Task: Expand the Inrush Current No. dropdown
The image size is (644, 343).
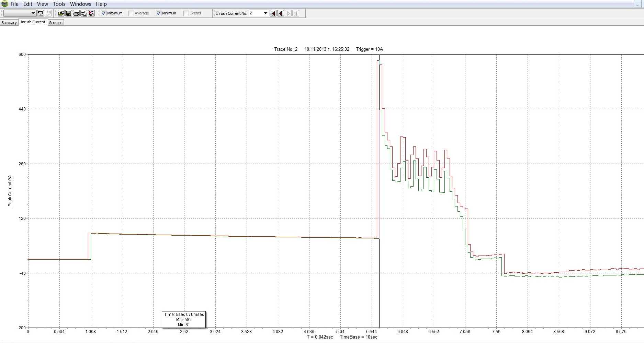Action: 265,13
